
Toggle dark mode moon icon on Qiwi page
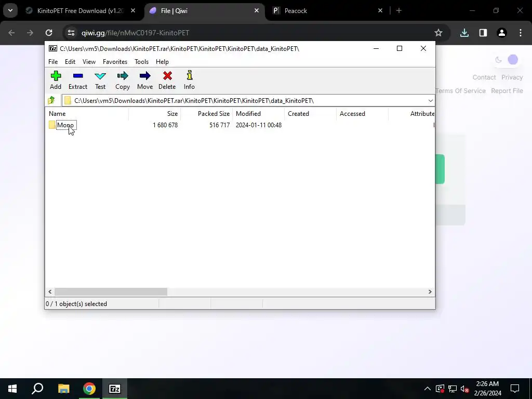click(x=498, y=60)
